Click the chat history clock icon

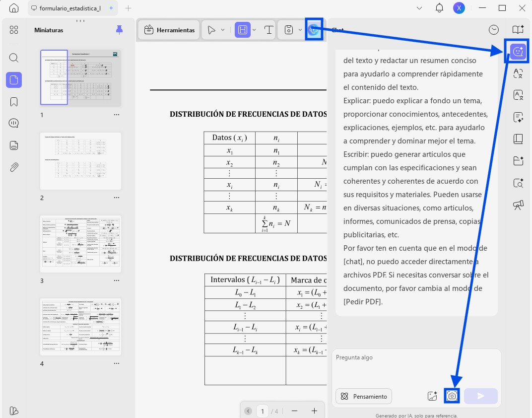click(x=494, y=30)
